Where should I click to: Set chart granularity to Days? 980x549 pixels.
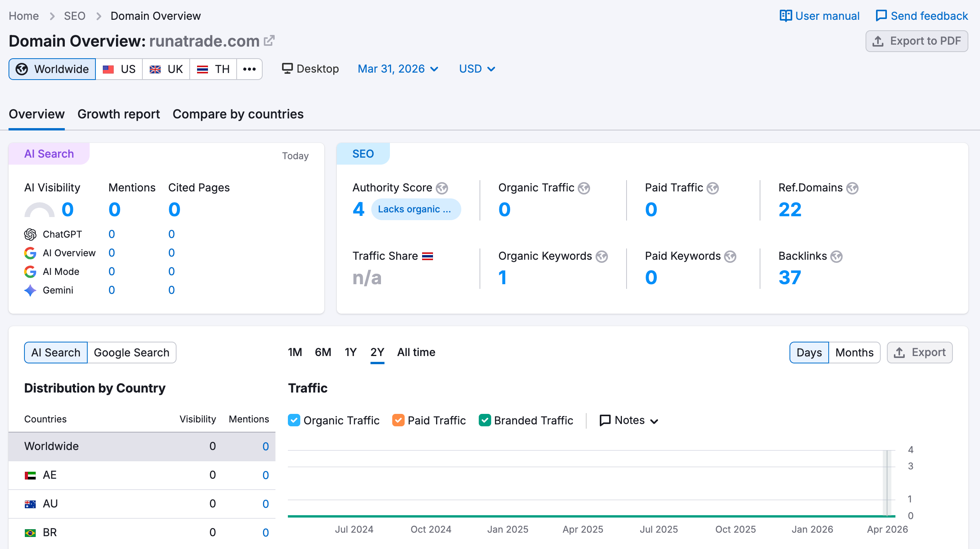click(809, 353)
